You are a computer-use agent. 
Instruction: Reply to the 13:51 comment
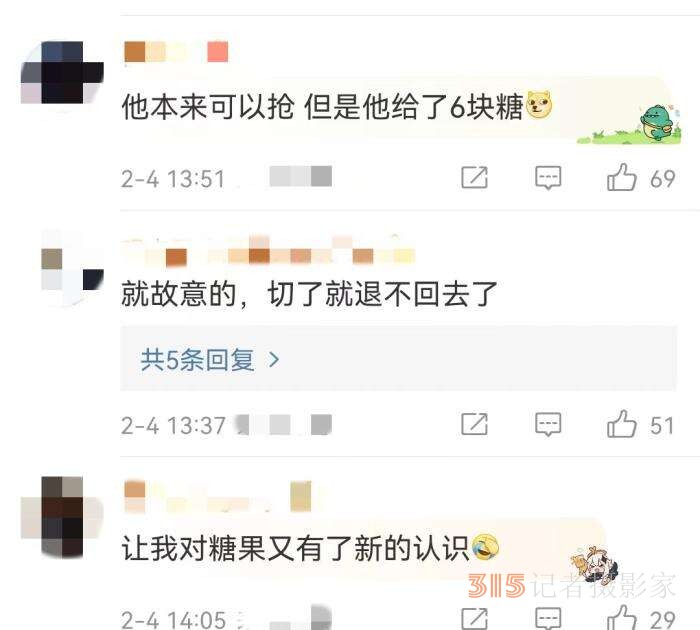coord(548,178)
